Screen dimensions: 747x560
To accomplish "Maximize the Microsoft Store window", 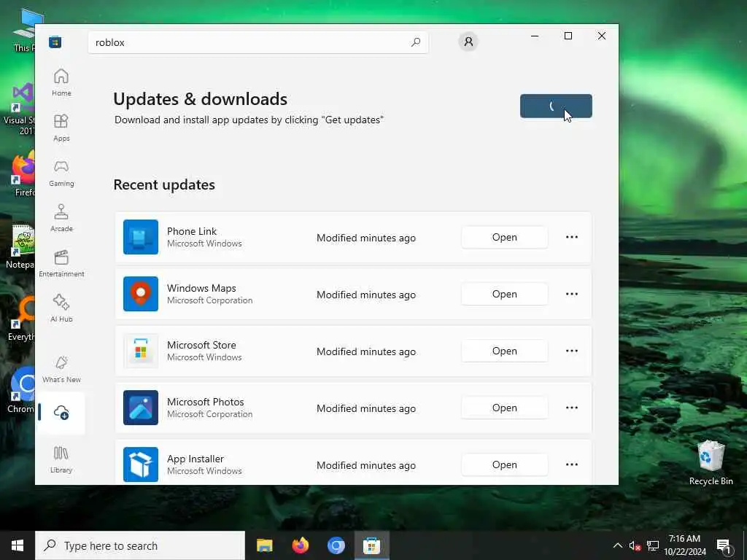I will coord(568,36).
